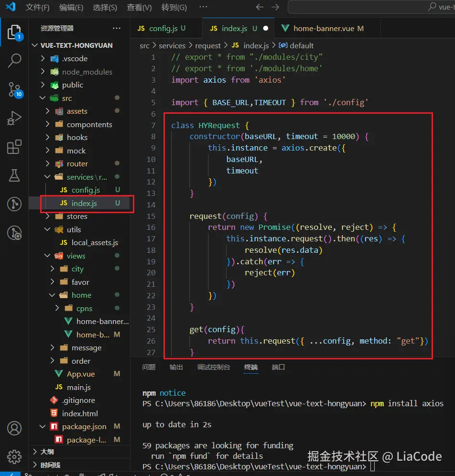
Task: Switch to the 问题 panel tab
Action: point(149,367)
